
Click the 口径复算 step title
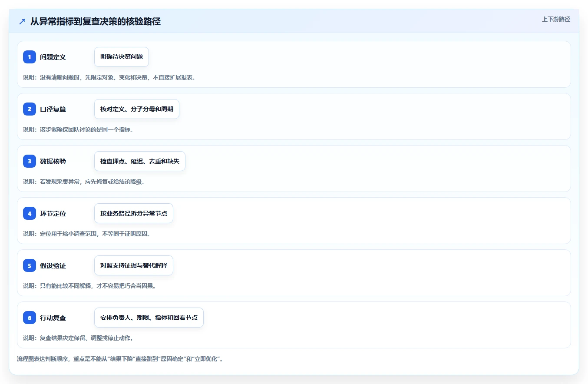[x=53, y=109]
